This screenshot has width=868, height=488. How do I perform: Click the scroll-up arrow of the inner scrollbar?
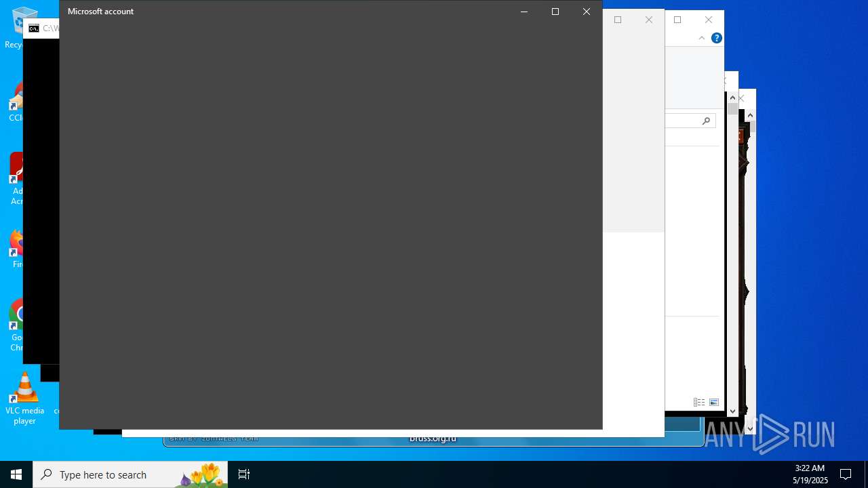732,98
